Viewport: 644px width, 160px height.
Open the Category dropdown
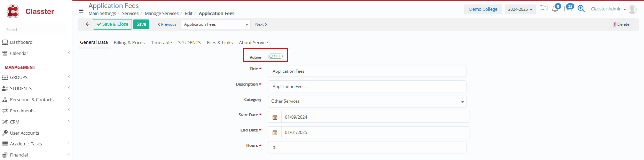coord(367,102)
